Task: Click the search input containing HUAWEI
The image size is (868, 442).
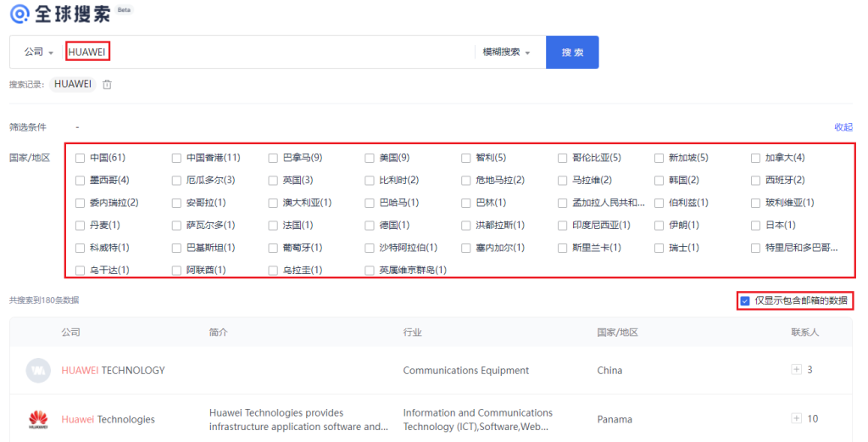Action: point(271,52)
